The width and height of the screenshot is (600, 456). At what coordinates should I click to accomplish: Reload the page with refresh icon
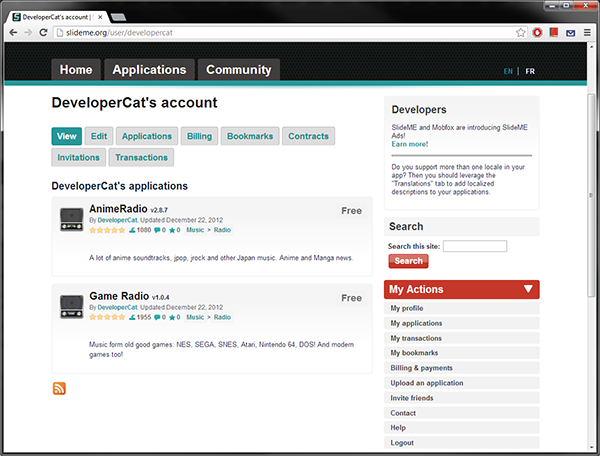pos(43,33)
